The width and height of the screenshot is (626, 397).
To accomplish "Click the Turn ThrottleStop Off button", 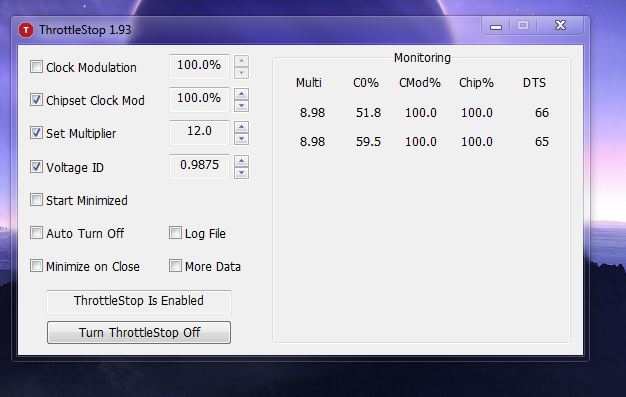I will (x=139, y=332).
